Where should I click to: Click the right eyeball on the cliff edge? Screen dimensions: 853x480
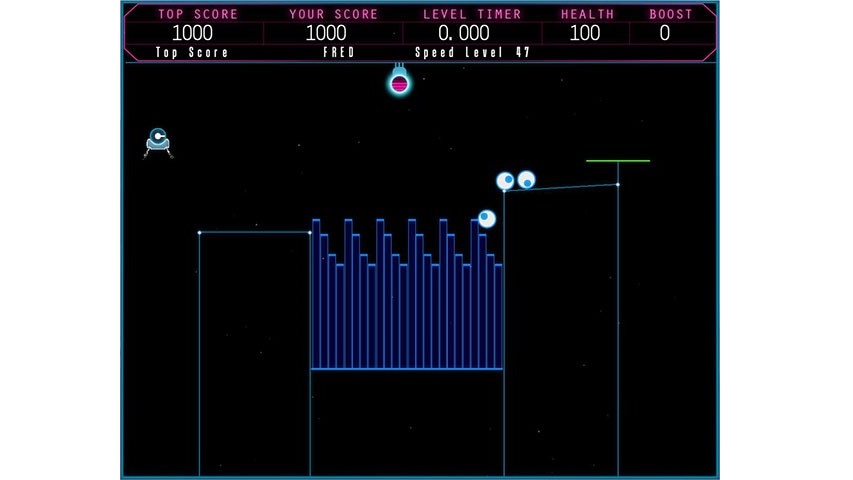coord(526,180)
